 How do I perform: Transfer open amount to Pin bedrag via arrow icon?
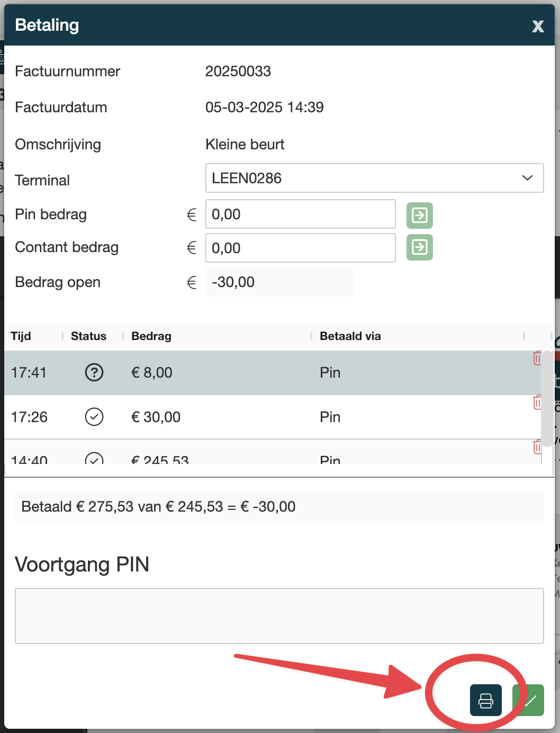(x=419, y=215)
